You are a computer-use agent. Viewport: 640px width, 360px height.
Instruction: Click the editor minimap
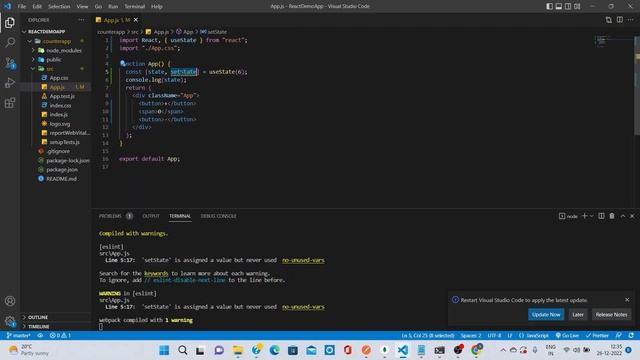[x=613, y=41]
